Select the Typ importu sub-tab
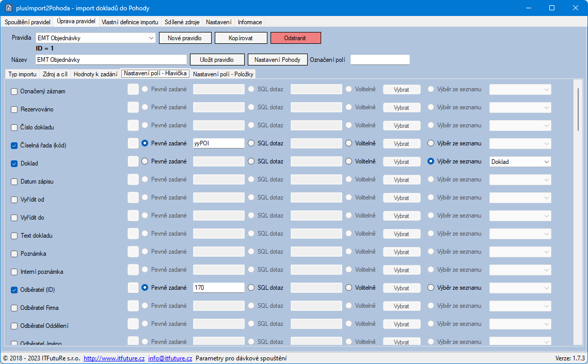 pos(23,74)
